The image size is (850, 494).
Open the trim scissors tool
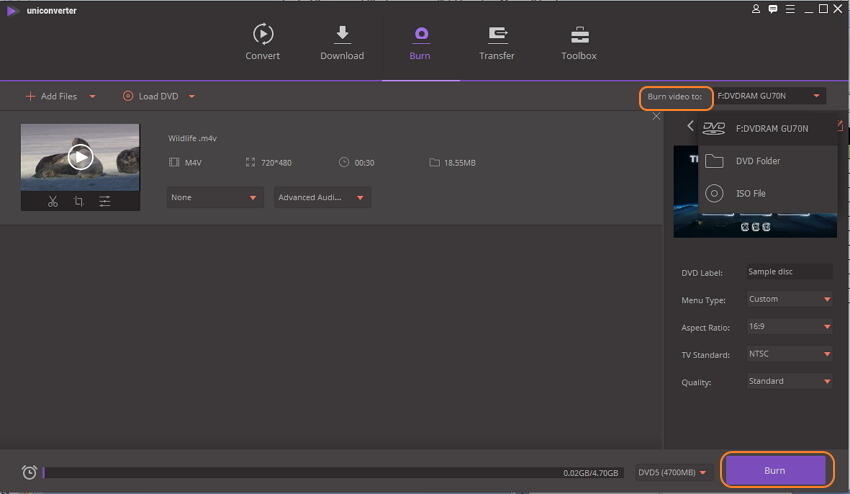(53, 202)
